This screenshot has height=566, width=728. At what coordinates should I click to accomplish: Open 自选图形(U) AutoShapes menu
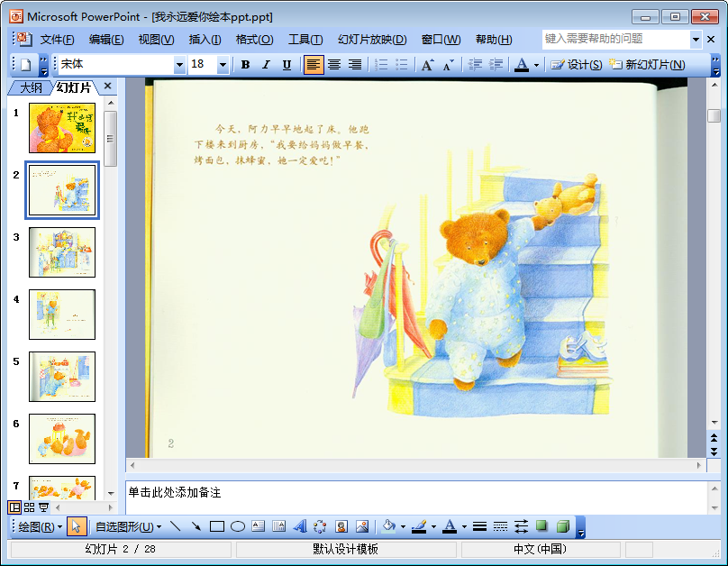tap(128, 527)
